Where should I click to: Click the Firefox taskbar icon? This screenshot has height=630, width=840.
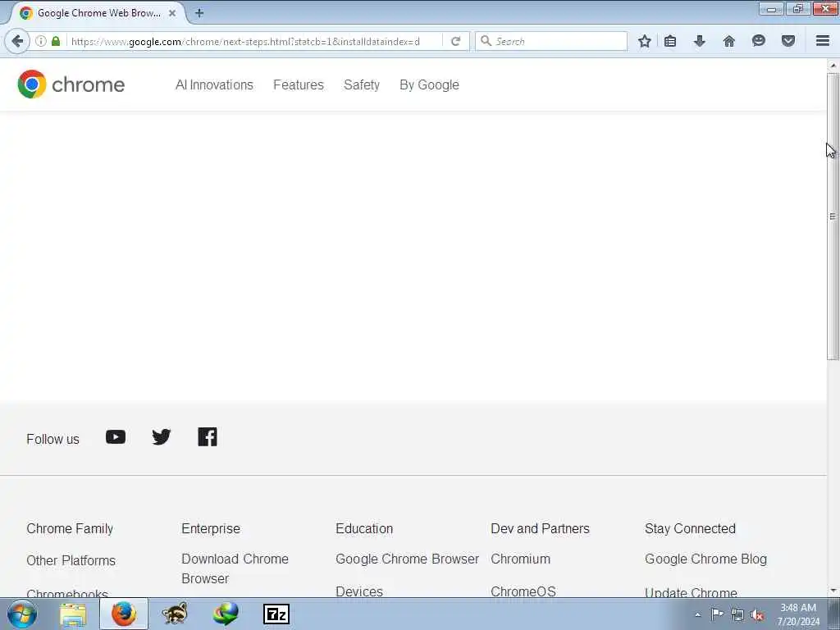pyautogui.click(x=124, y=614)
